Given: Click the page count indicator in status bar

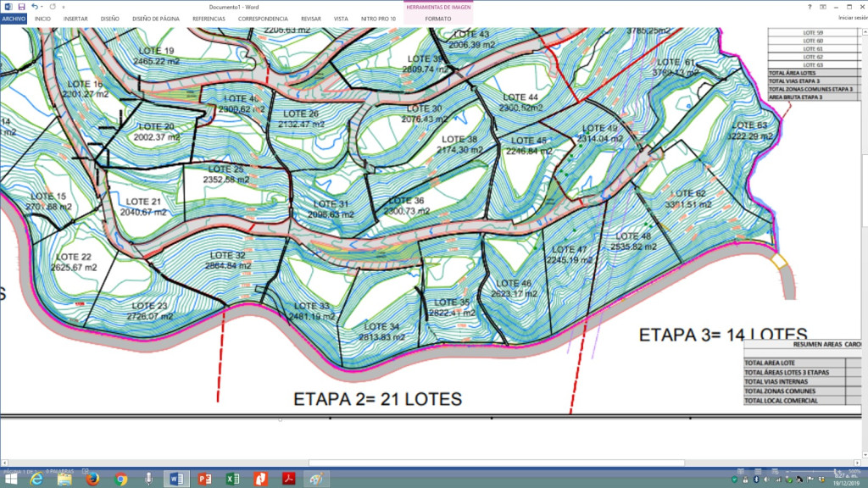Looking at the screenshot, I should 19,471.
